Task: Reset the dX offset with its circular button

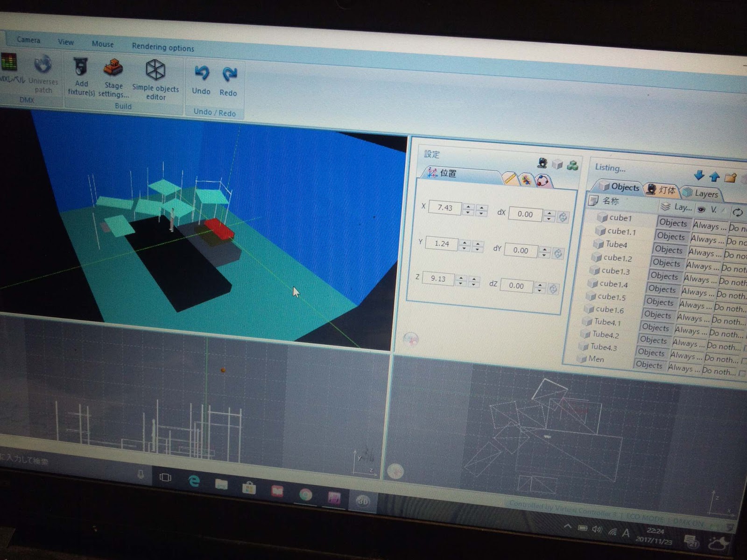Action: click(563, 217)
